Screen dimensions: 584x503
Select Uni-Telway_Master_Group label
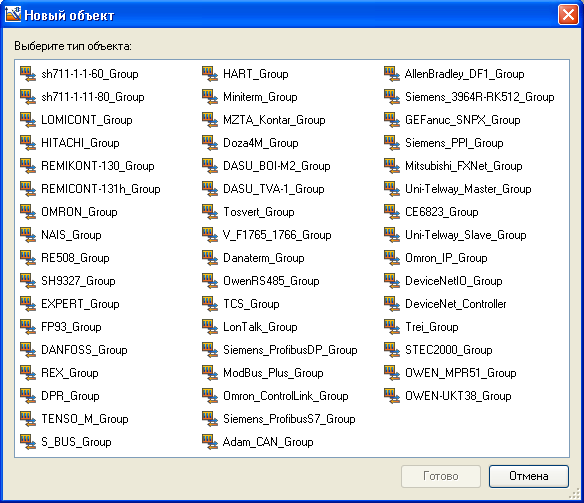coord(468,189)
